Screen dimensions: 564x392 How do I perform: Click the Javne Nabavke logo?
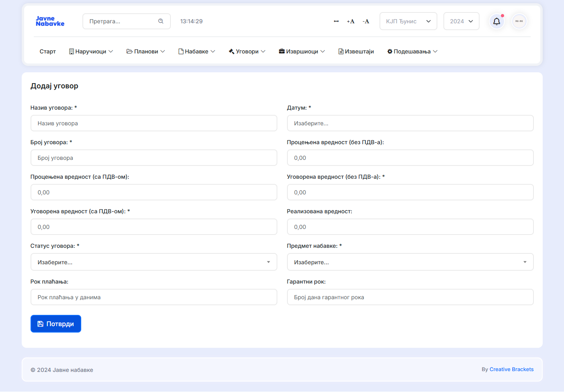click(x=50, y=21)
